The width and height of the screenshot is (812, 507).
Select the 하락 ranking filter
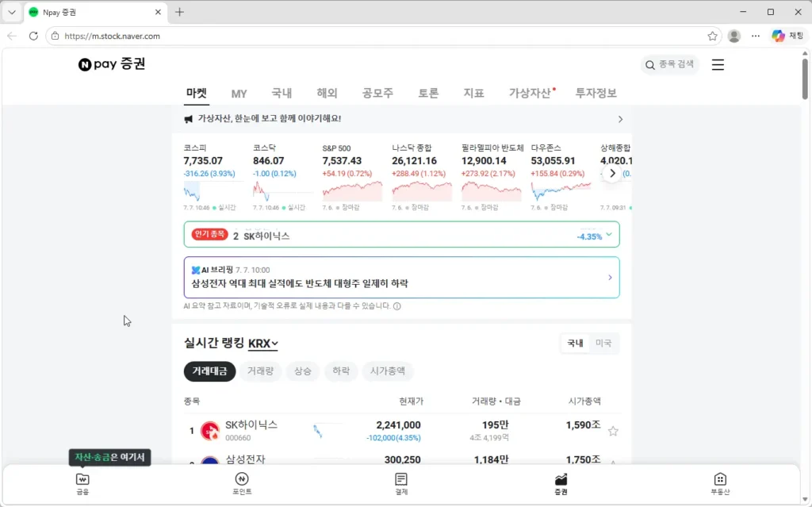point(341,371)
